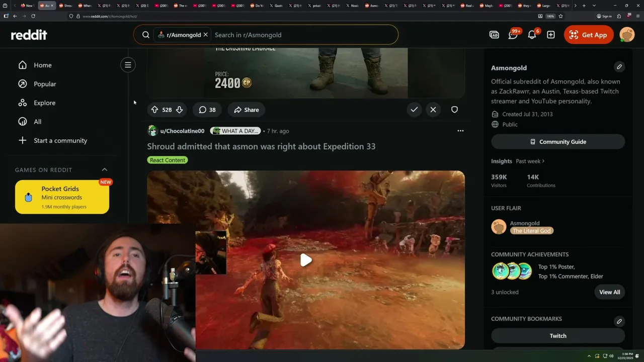The image size is (644, 362).
Task: Filter by React Content flair
Action: [168, 160]
